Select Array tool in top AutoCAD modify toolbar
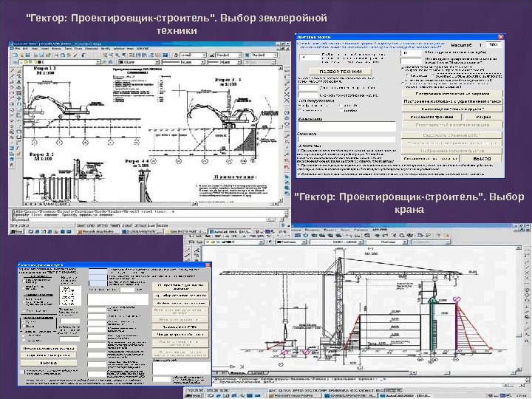The height and width of the screenshot is (399, 532). [19, 93]
